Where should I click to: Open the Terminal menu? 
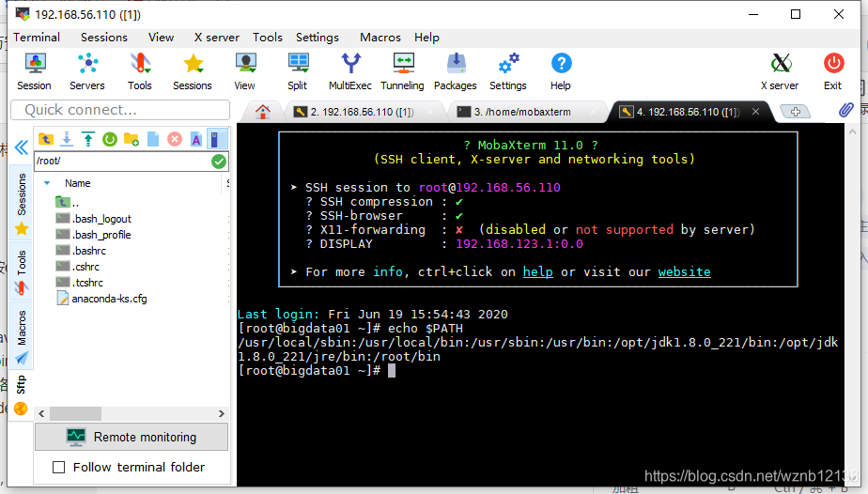[37, 38]
